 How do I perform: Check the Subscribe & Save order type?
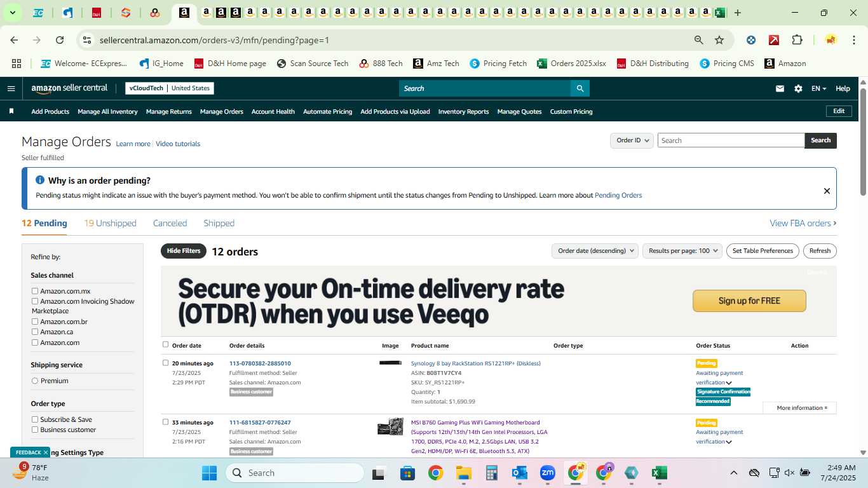pos(35,419)
